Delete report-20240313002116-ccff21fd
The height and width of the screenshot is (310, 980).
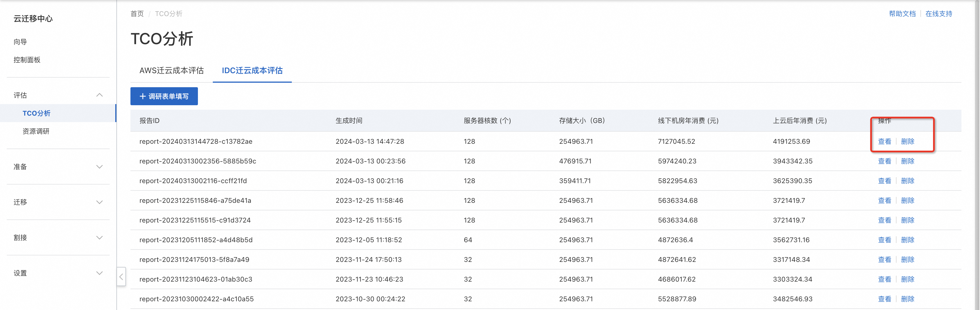pos(907,181)
